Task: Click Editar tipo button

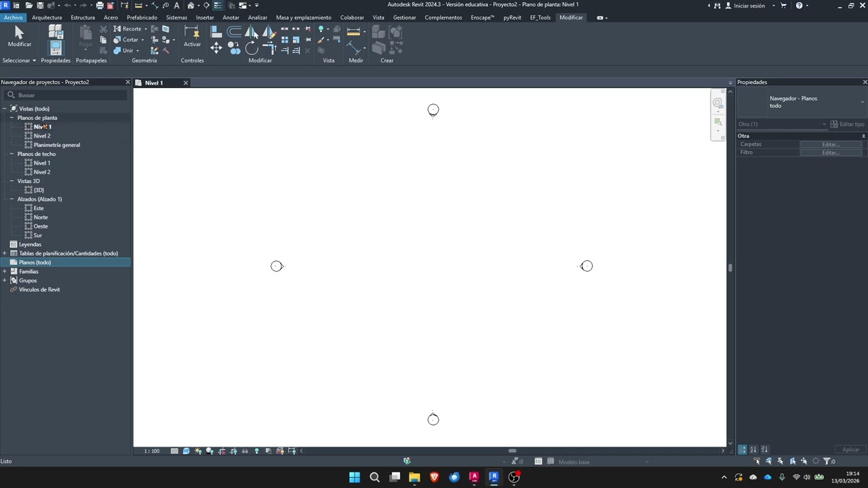Action: coord(848,124)
